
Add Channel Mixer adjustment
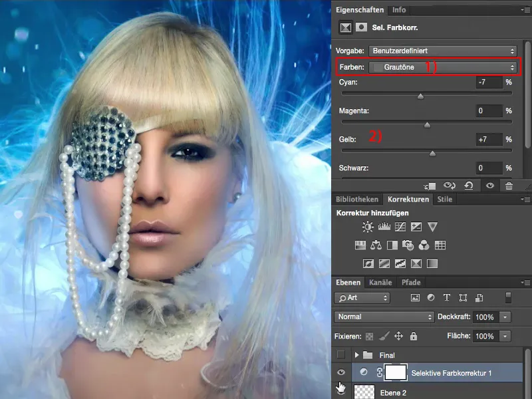point(424,245)
